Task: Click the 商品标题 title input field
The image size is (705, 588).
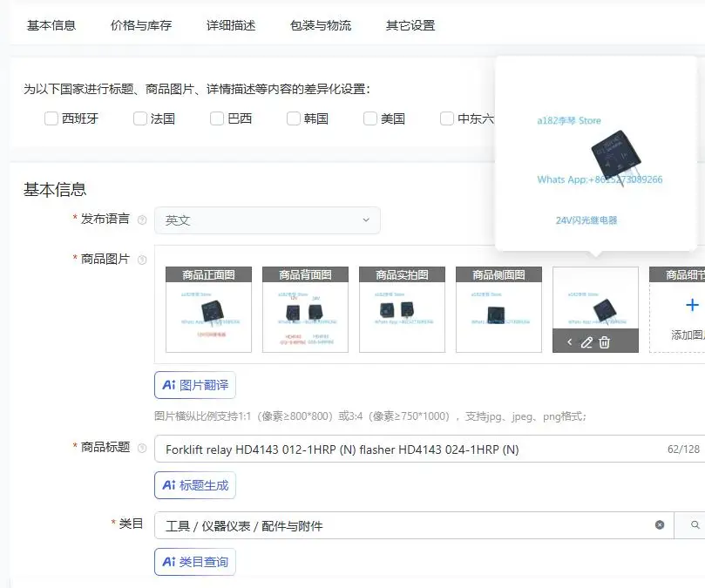Action: (x=430, y=449)
